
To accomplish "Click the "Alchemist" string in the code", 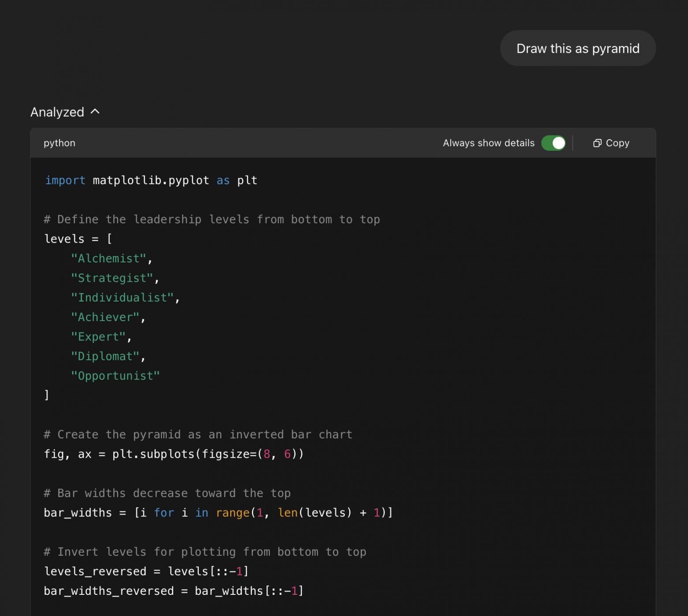I will tap(108, 258).
